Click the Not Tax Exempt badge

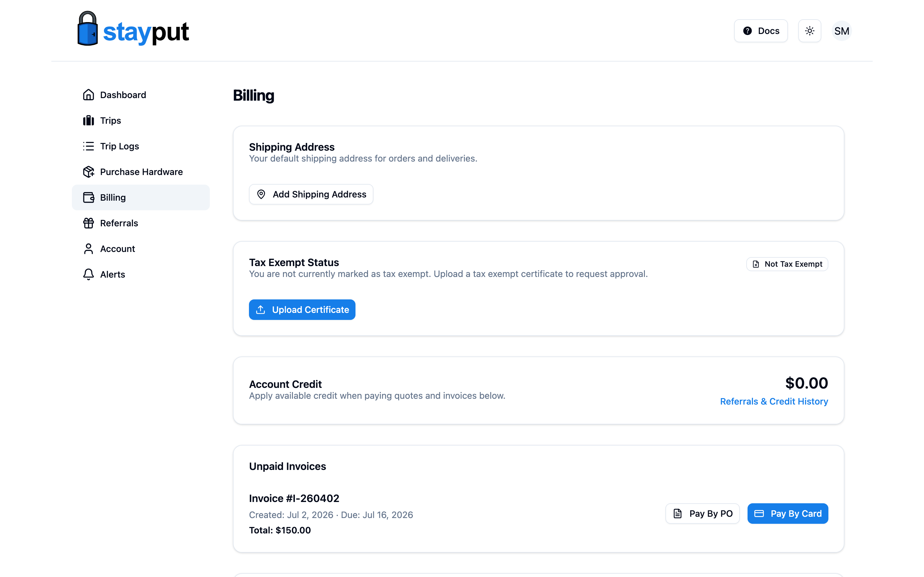[787, 264]
